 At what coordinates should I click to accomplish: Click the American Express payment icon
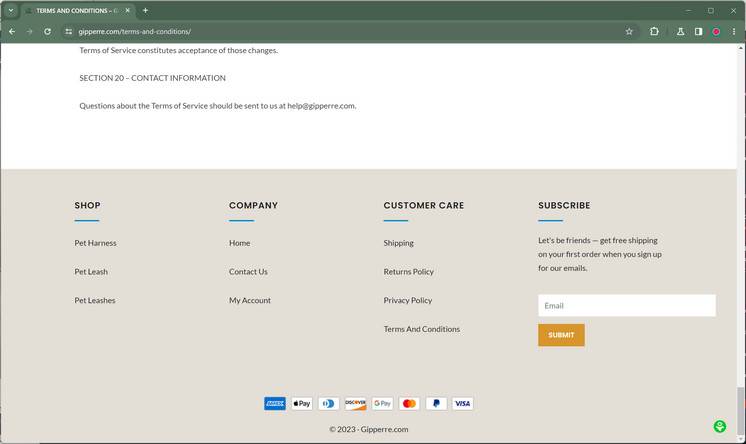(x=275, y=404)
